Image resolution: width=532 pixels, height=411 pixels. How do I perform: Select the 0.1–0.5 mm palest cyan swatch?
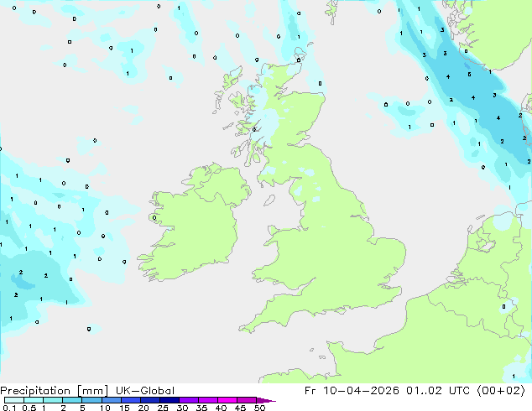click(14, 400)
